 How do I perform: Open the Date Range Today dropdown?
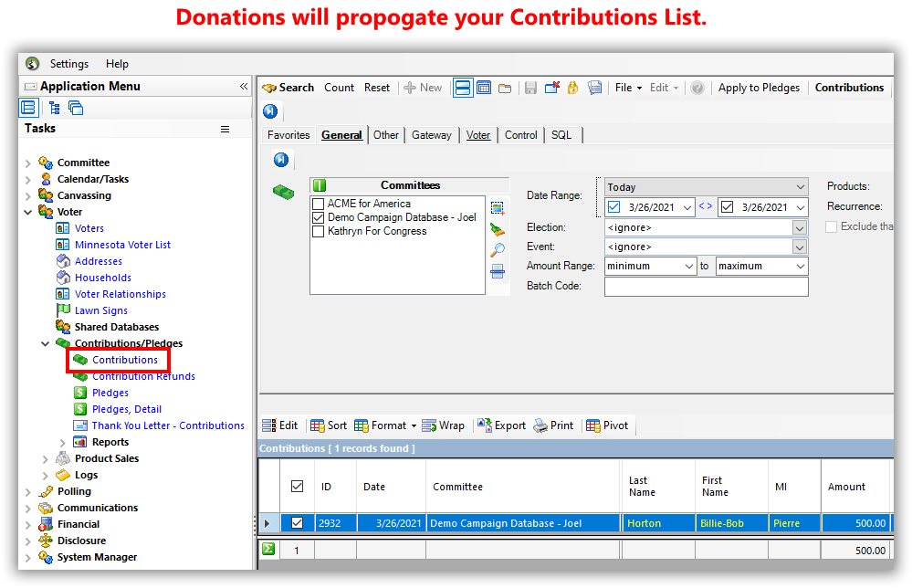800,187
